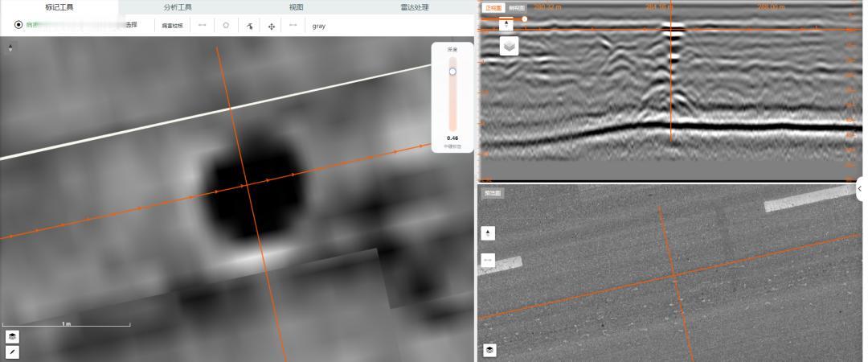Click the north arrow icon in plan view
Viewport: 868px width, 362px height.
click(10, 48)
